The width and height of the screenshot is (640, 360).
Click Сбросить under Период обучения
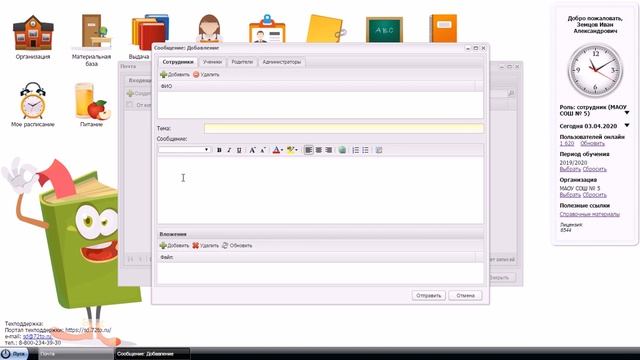pyautogui.click(x=594, y=169)
